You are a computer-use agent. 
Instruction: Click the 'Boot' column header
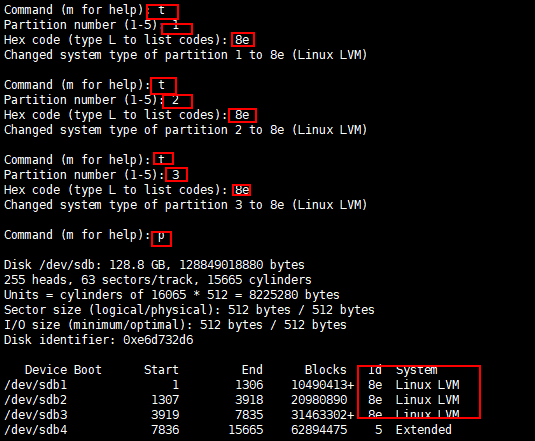(88, 370)
